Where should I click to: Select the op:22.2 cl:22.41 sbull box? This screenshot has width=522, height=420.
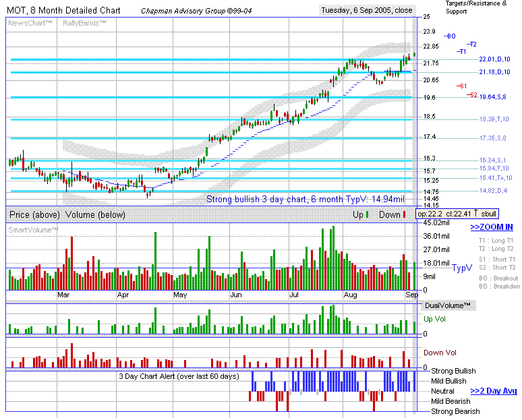[x=457, y=214]
